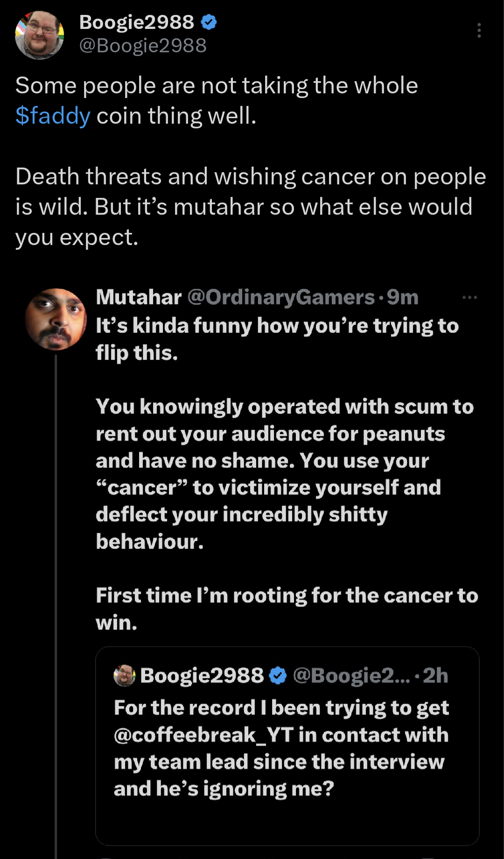Open the main tweet's three-dot more menu
Viewport: 504px width, 859px height.
[479, 30]
